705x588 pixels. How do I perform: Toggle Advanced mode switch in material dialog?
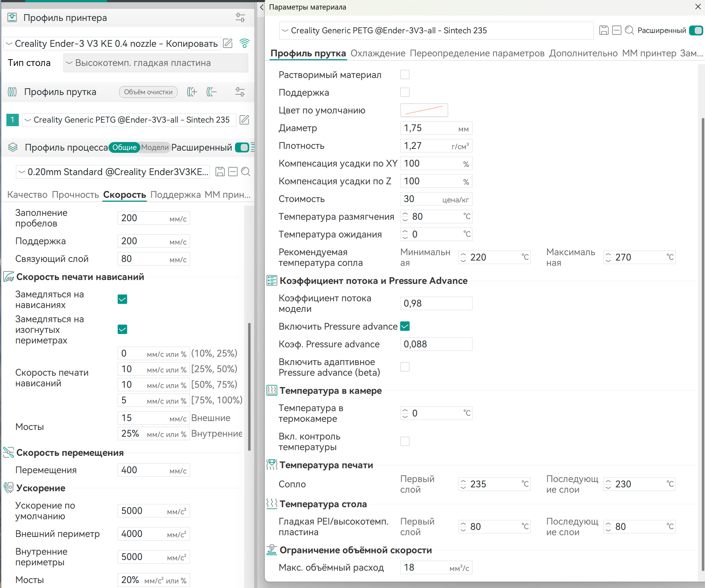pos(696,30)
